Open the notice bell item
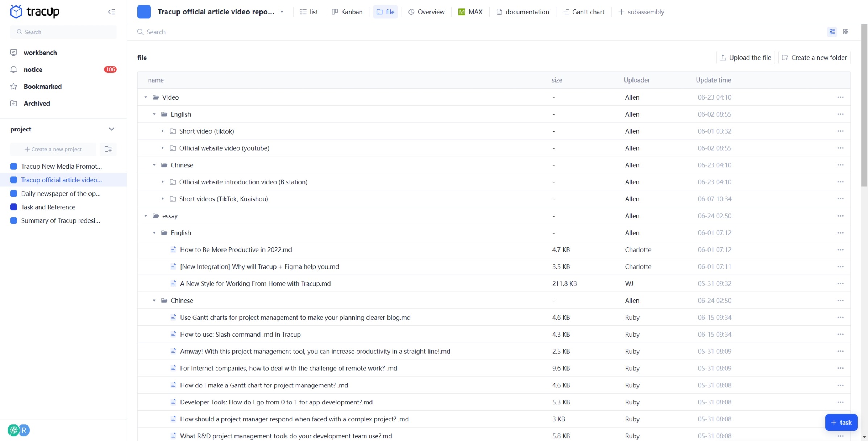 [33, 70]
